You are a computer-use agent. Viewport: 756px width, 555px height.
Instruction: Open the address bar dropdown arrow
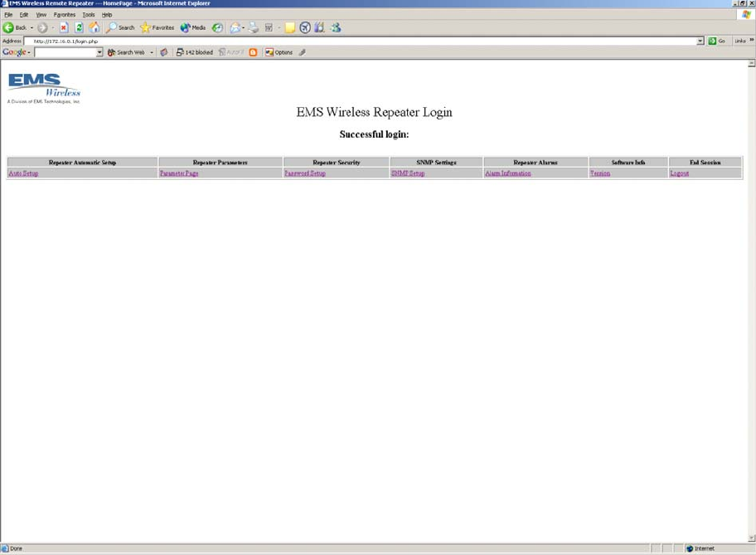point(700,41)
